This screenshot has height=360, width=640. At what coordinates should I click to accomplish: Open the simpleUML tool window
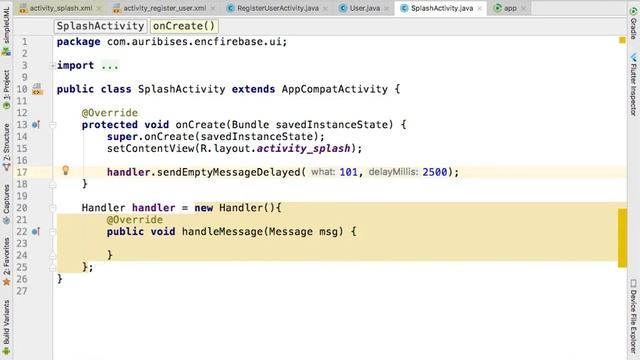pos(6,31)
